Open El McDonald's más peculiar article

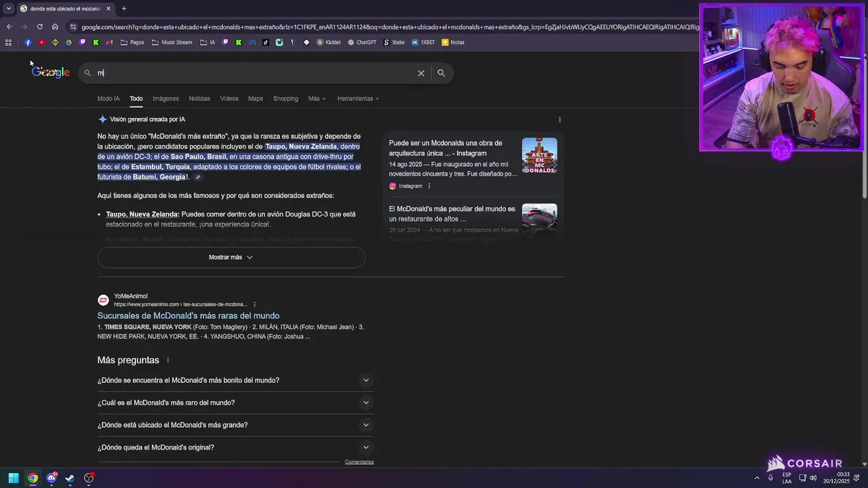click(x=452, y=214)
